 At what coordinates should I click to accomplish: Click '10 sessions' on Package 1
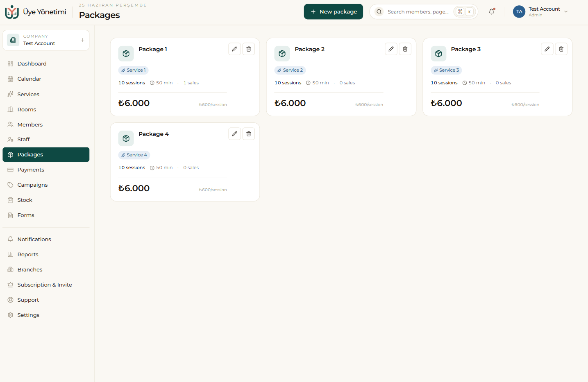click(132, 83)
